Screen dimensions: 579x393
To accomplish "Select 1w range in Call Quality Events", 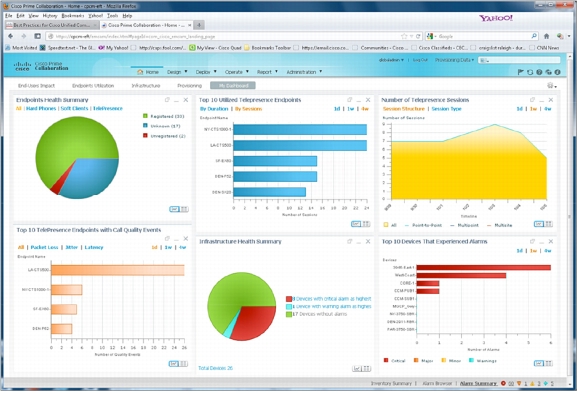I will (x=168, y=247).
